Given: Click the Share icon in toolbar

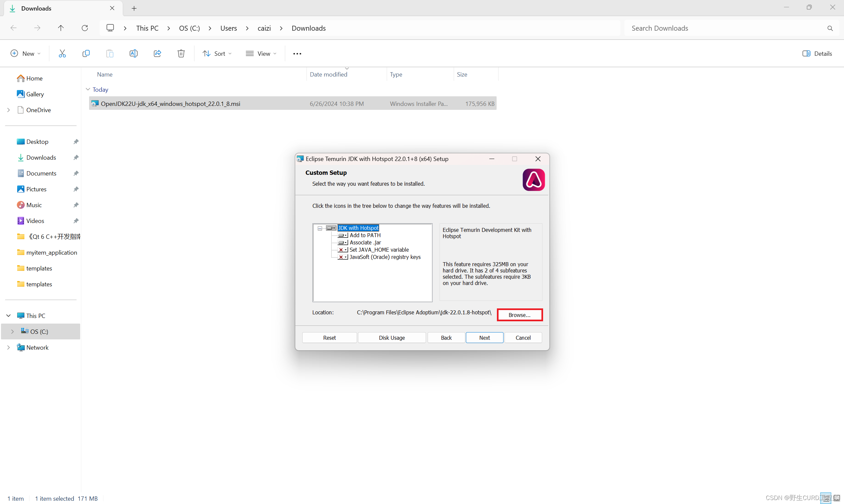Looking at the screenshot, I should pos(157,53).
